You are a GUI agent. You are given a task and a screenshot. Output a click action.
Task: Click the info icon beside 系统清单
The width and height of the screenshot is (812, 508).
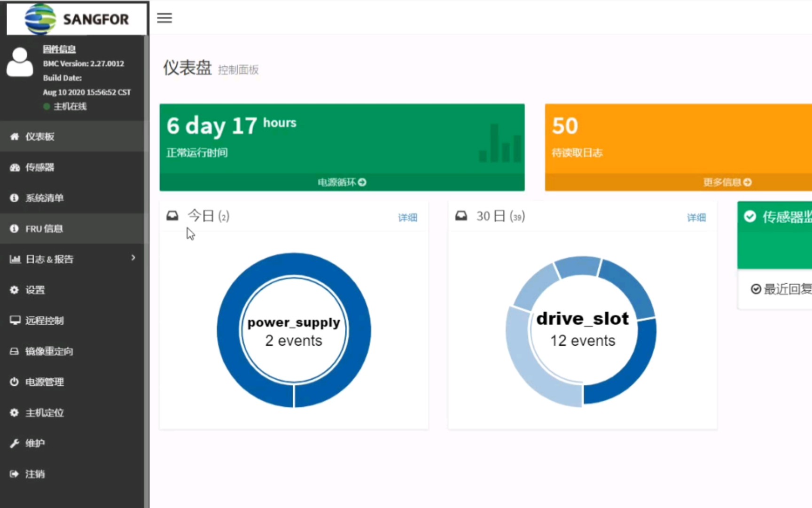tap(15, 198)
